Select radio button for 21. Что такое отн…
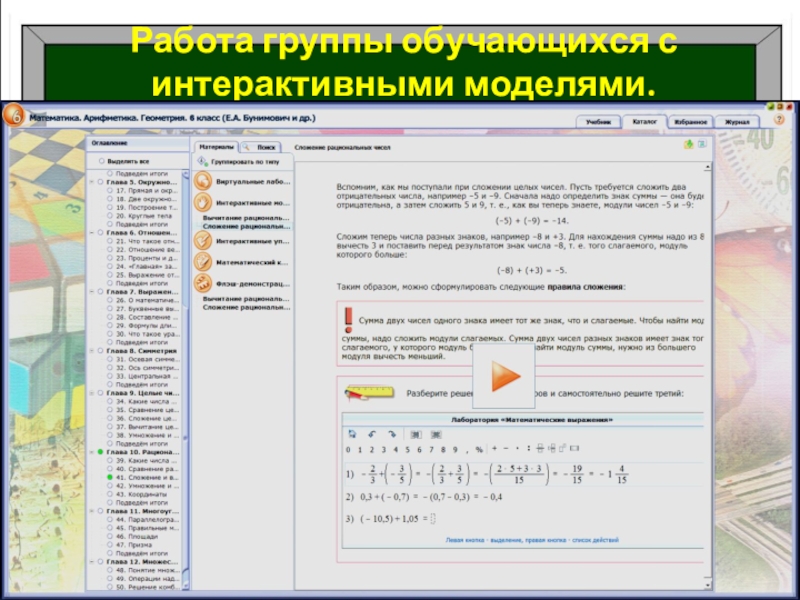 [x=110, y=241]
